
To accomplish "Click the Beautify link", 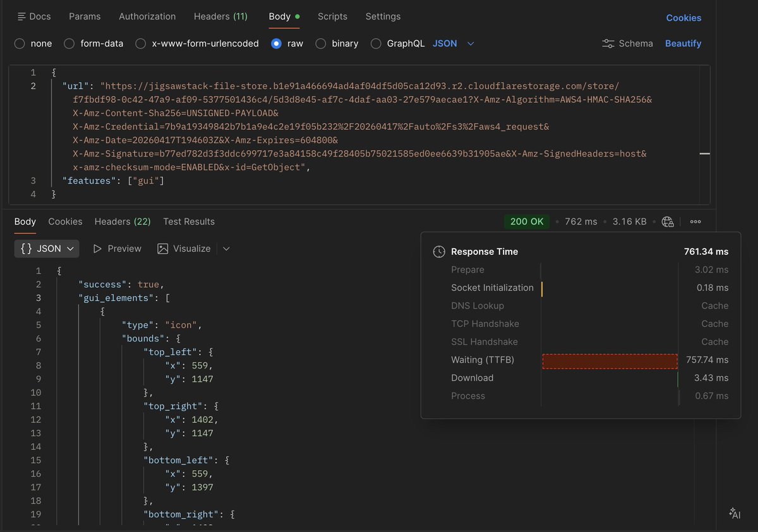I will tap(683, 44).
